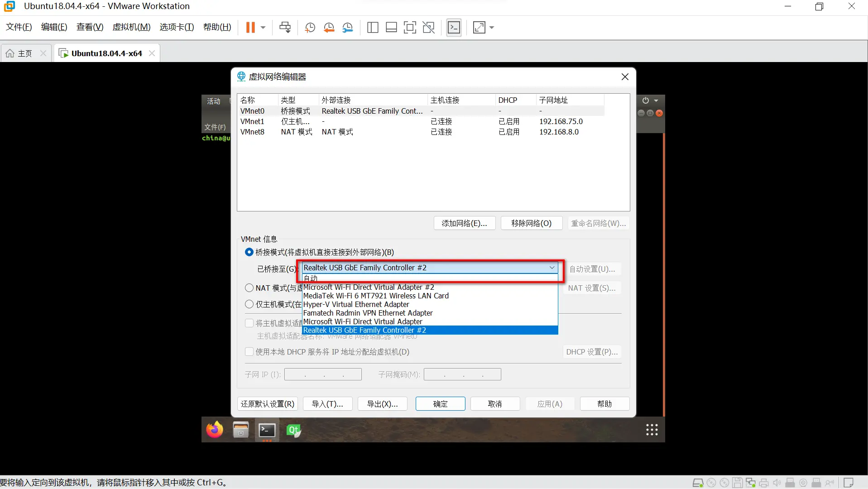Show the Ubuntu applications grid

652,430
